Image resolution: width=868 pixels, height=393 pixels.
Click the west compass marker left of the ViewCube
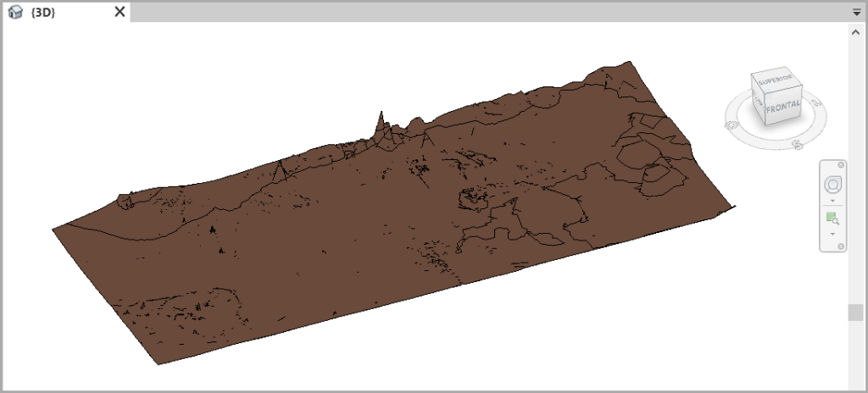pos(731,125)
